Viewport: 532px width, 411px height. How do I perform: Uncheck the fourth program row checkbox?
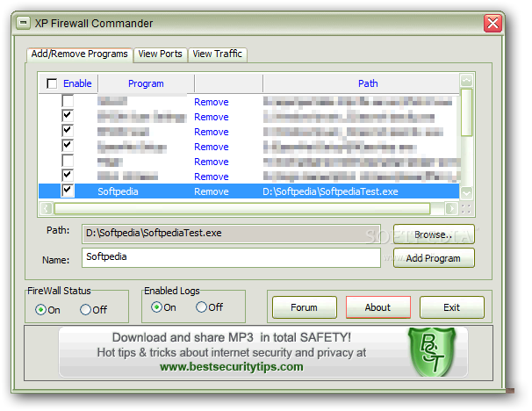(68, 146)
